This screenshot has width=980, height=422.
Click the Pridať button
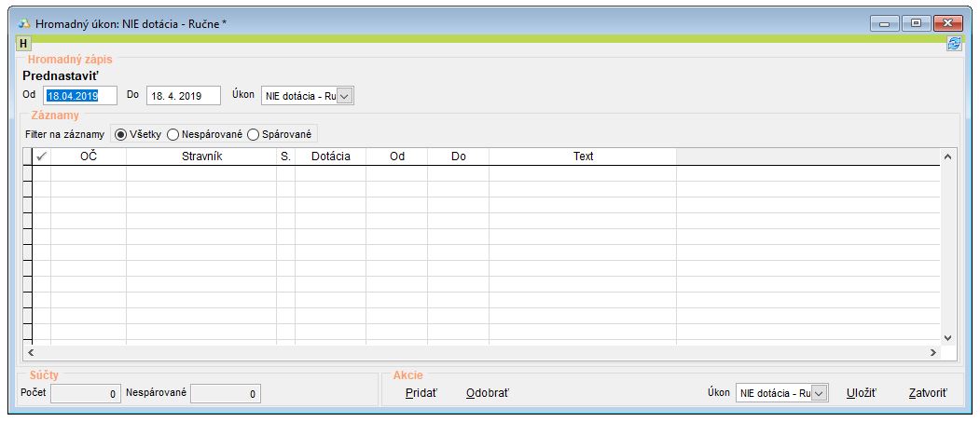pos(421,393)
